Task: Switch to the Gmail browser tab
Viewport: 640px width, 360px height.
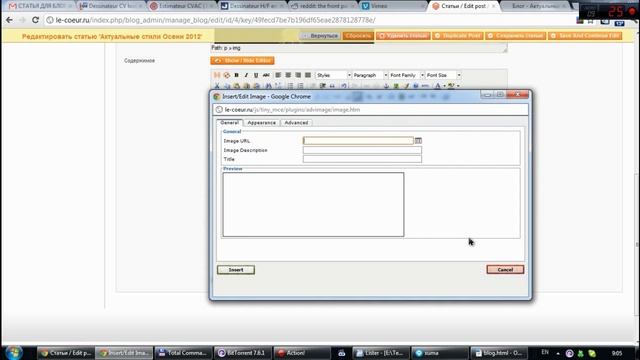Action: (x=39, y=6)
